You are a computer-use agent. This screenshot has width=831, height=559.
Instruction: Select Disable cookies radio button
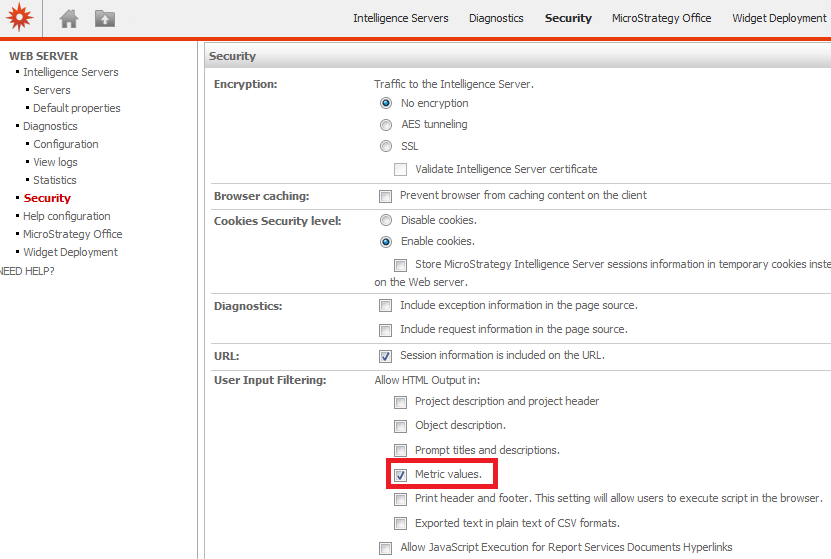pos(386,220)
